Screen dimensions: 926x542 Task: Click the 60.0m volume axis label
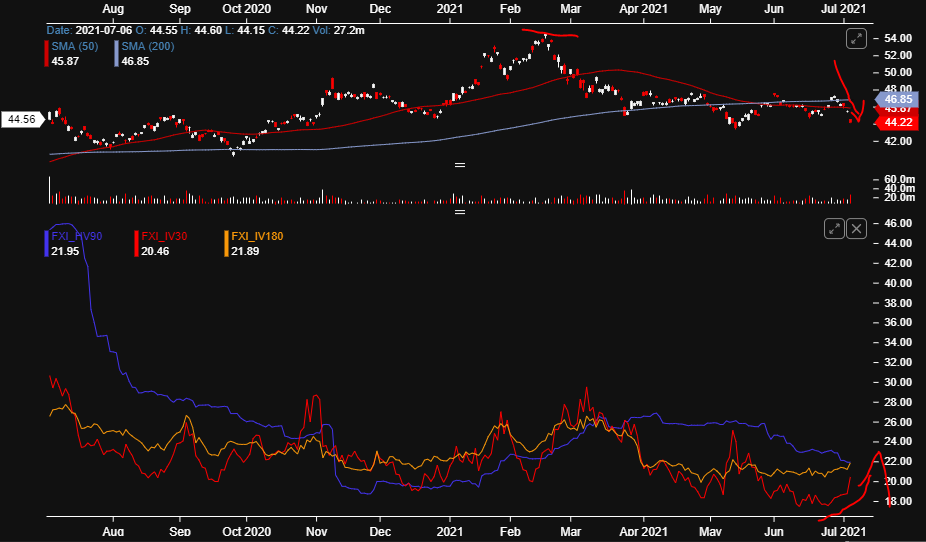[899, 179]
